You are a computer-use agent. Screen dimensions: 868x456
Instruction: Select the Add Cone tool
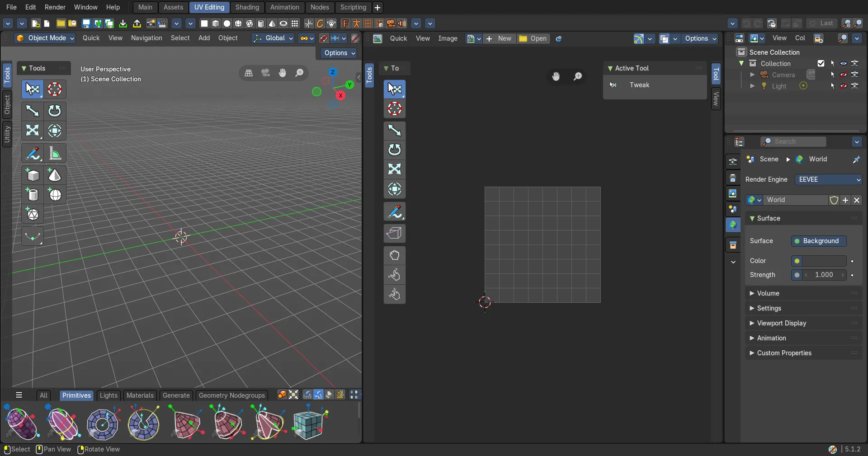[55, 175]
